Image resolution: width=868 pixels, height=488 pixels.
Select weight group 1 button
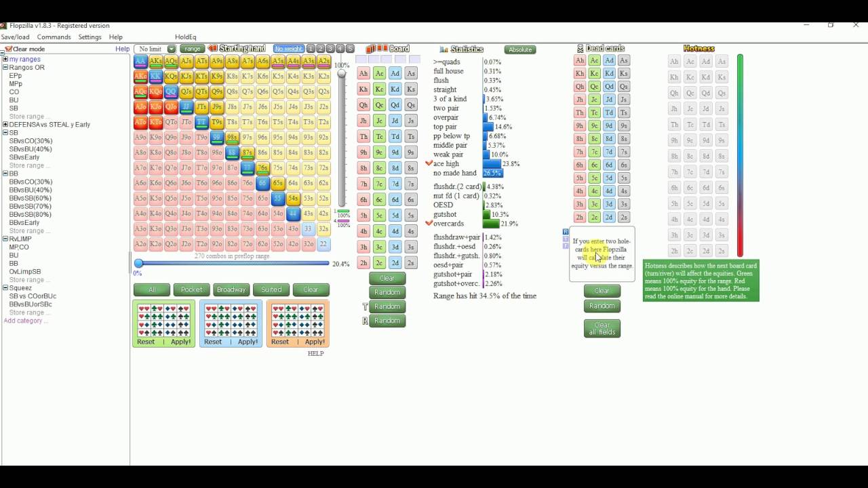311,49
